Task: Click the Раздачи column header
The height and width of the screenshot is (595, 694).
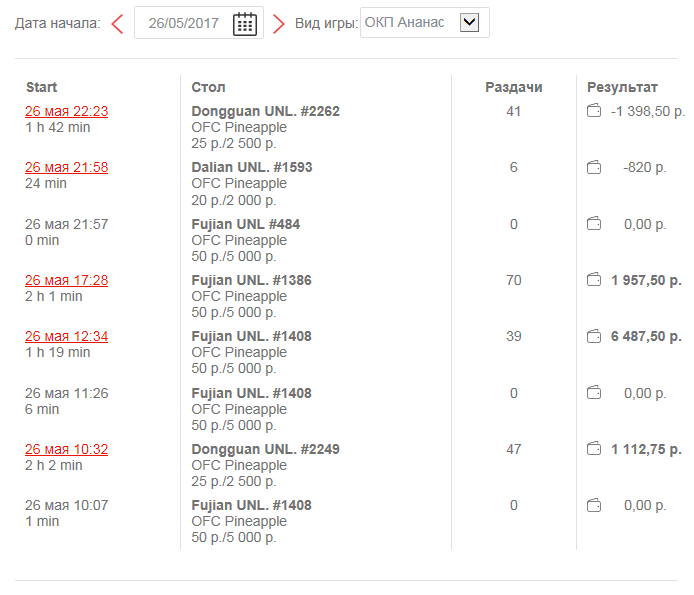Action: coord(513,87)
